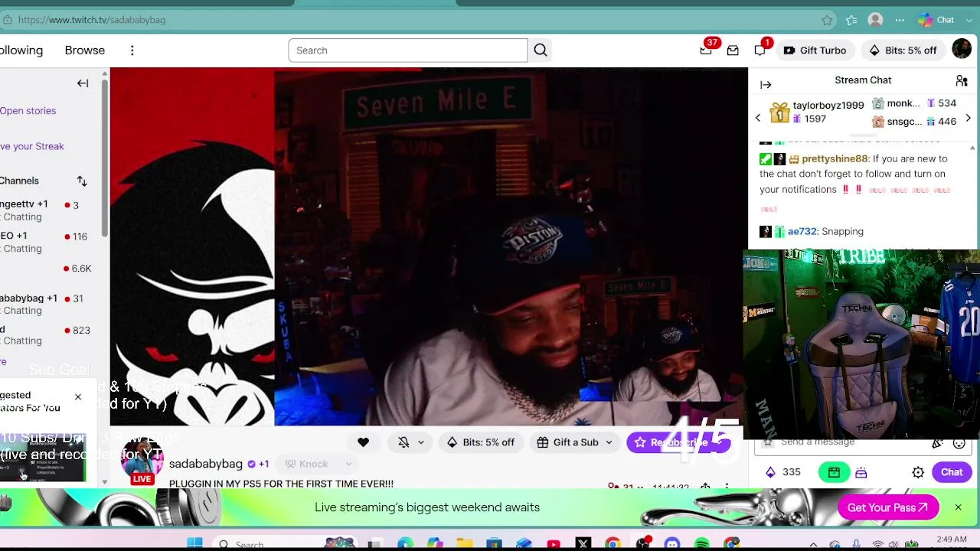980x551 pixels.
Task: Dismiss the live streaming weekend banner
Action: click(958, 507)
